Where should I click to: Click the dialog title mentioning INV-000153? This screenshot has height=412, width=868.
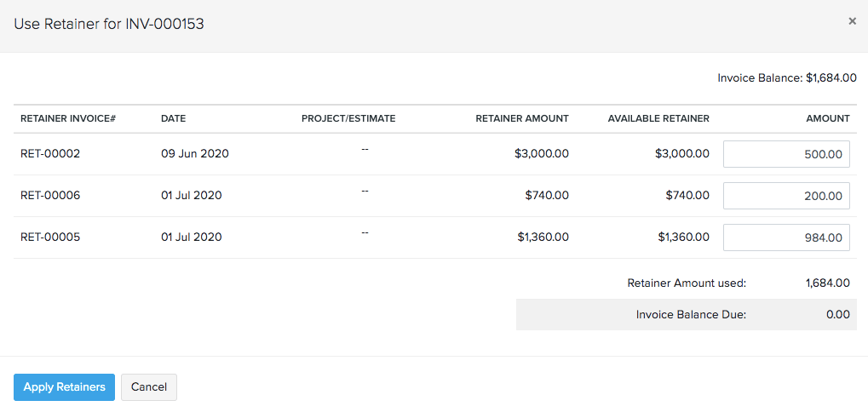(x=109, y=24)
